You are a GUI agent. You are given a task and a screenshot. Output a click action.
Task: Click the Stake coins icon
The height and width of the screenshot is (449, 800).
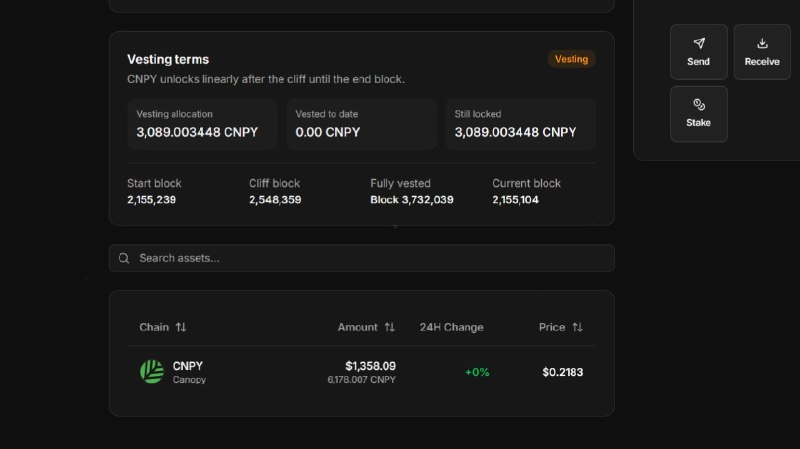click(699, 105)
